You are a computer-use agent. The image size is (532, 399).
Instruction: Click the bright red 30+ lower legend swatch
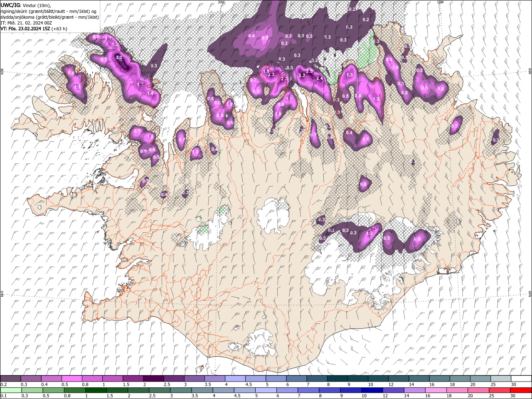pyautogui.click(x=520, y=390)
